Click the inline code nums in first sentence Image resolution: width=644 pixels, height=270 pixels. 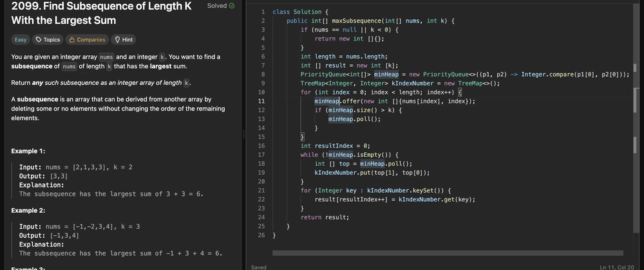point(106,57)
